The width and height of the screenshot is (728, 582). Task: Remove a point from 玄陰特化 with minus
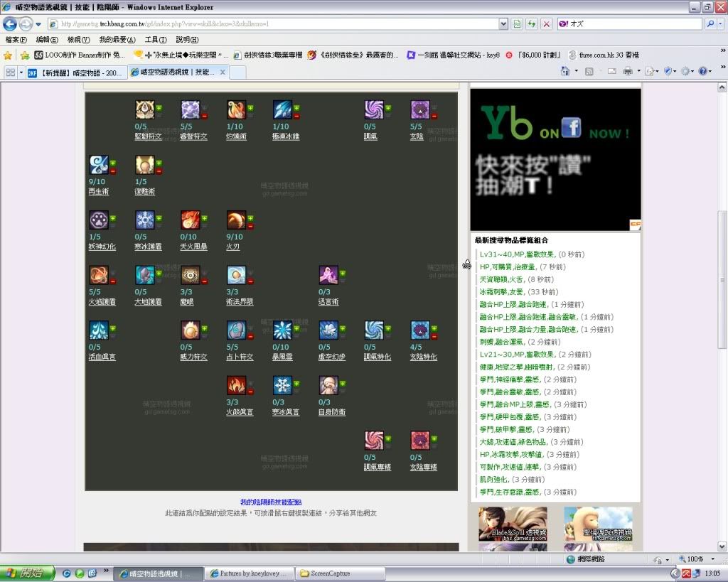434,336
